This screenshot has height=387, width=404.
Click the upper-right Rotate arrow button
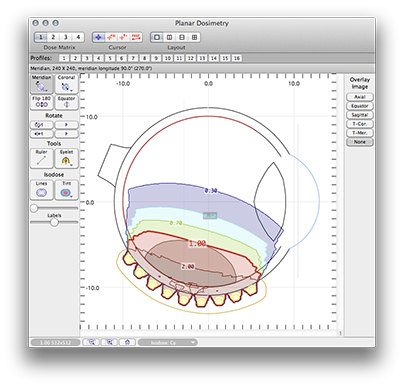coord(66,125)
